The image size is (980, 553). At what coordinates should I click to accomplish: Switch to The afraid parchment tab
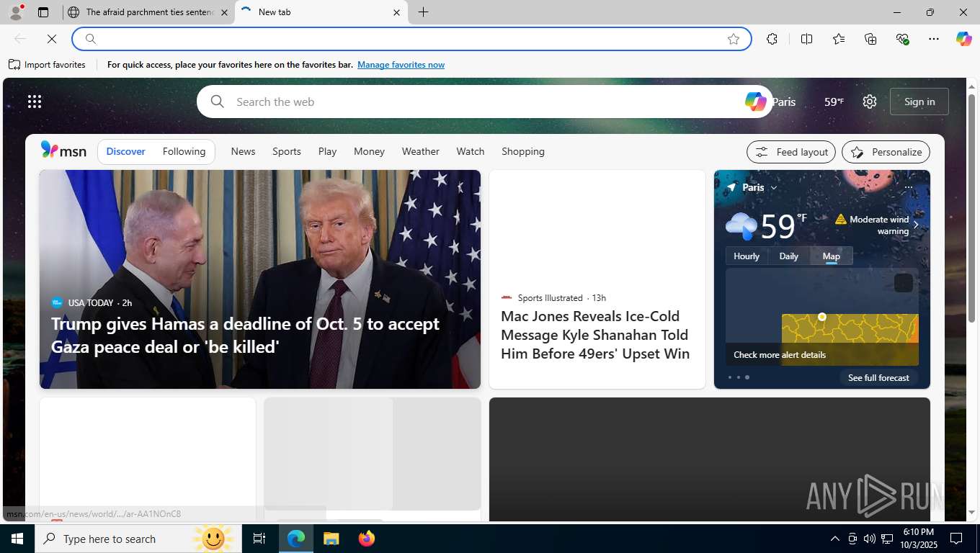(x=148, y=12)
